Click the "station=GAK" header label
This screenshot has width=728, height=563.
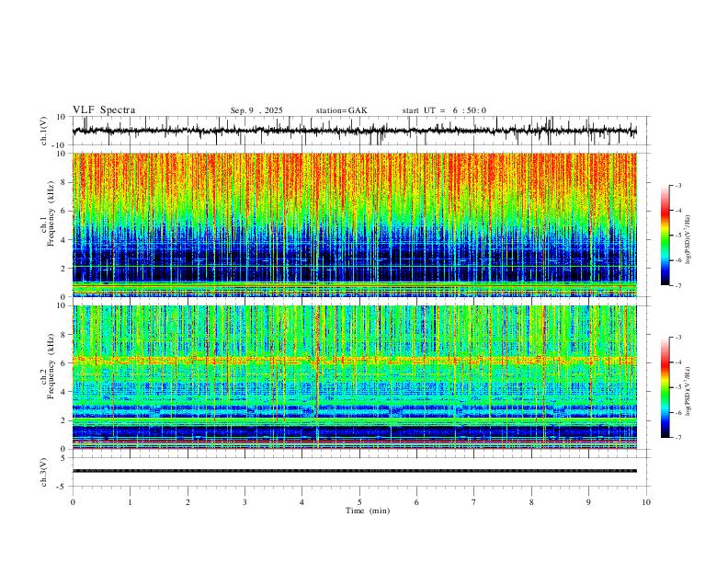341,110
